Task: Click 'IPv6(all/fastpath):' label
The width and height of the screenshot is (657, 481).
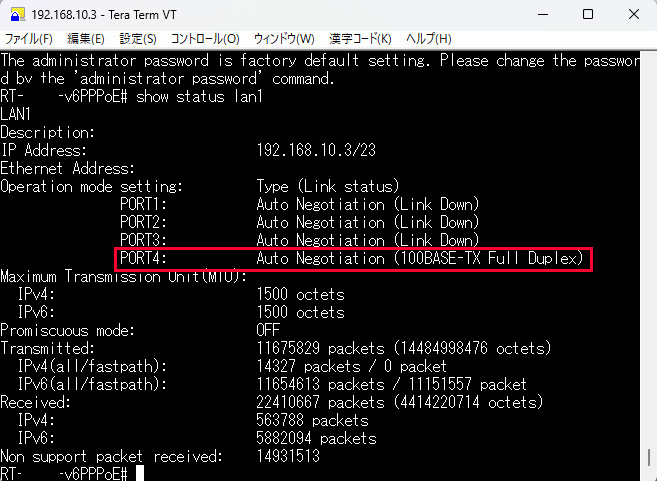Action: click(92, 385)
